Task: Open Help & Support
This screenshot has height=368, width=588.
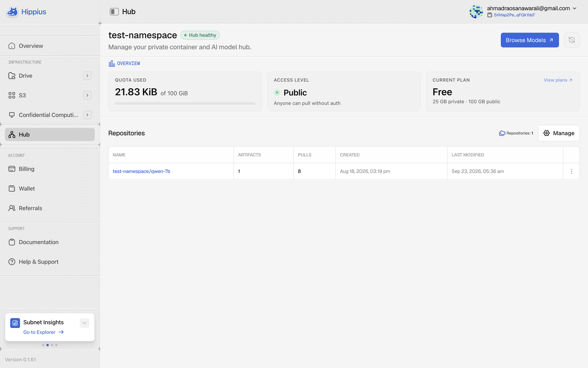Action: coord(50,262)
